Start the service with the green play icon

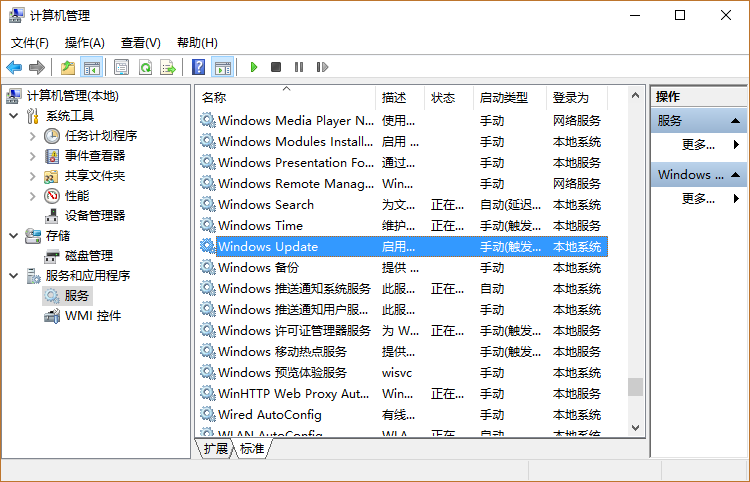click(x=254, y=67)
